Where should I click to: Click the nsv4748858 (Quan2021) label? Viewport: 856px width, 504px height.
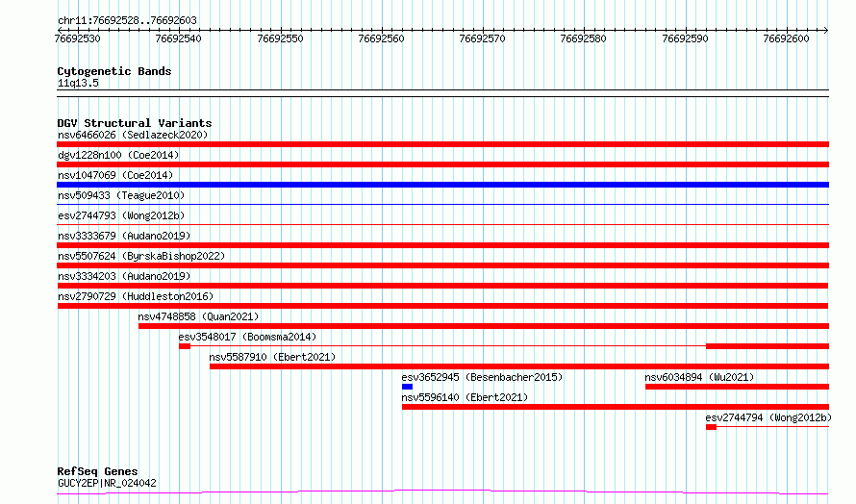(198, 316)
